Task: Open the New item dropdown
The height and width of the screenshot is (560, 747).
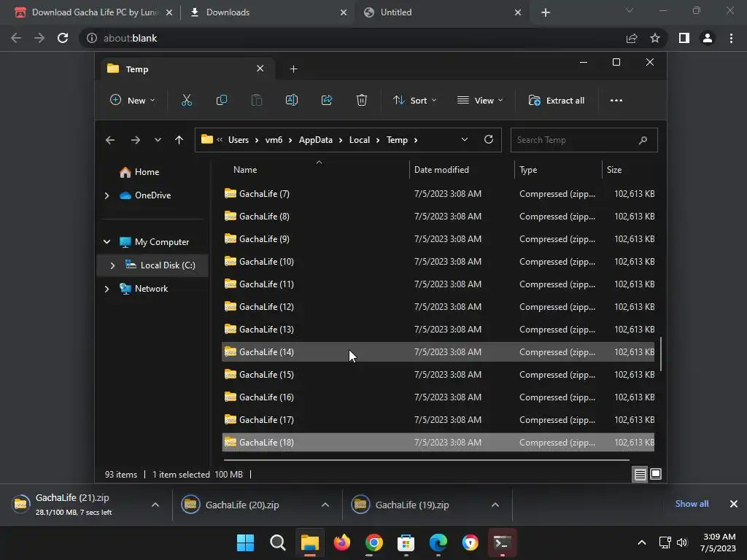Action: click(x=133, y=101)
